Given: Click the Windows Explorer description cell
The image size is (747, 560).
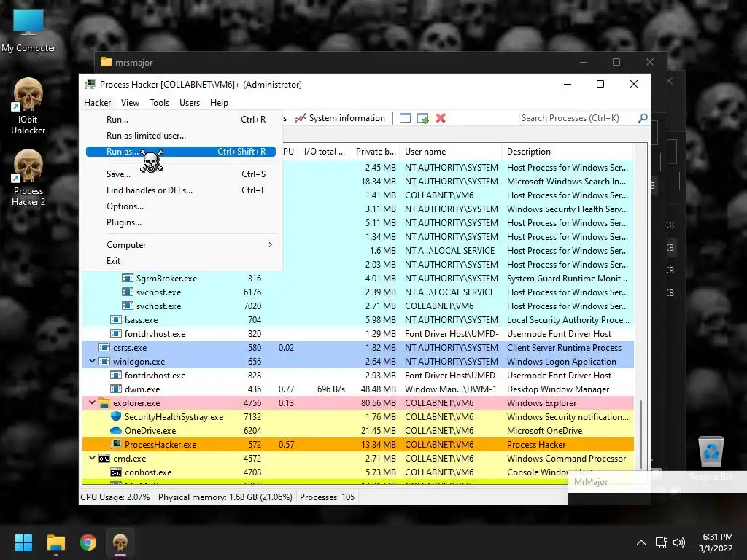Looking at the screenshot, I should pos(542,402).
